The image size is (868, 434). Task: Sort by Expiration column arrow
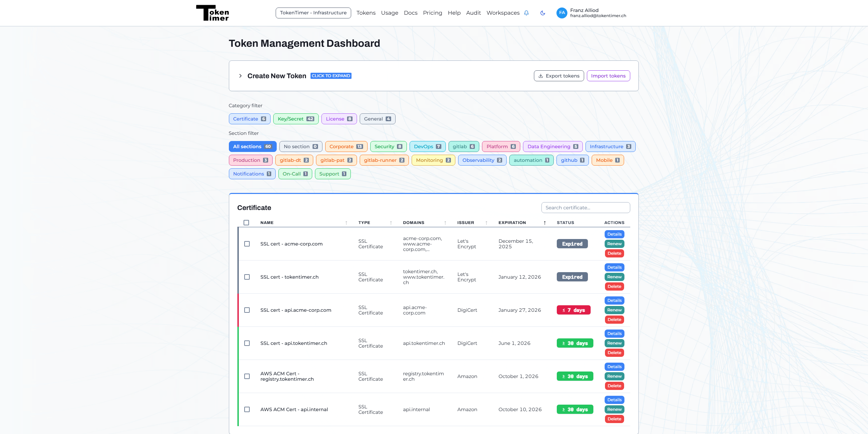[545, 223]
